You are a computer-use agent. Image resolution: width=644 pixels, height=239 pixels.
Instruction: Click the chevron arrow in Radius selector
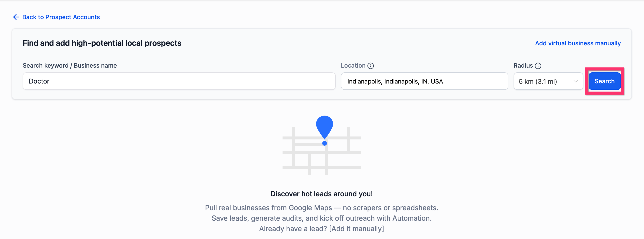(576, 81)
